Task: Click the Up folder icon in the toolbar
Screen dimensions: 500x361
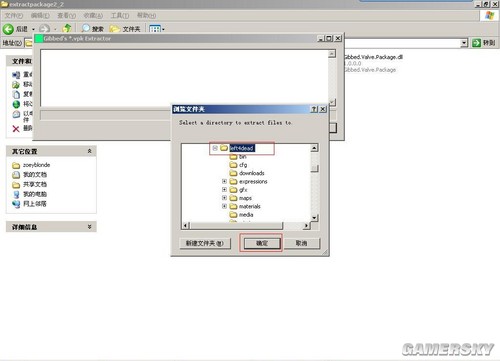Action: [x=67, y=28]
